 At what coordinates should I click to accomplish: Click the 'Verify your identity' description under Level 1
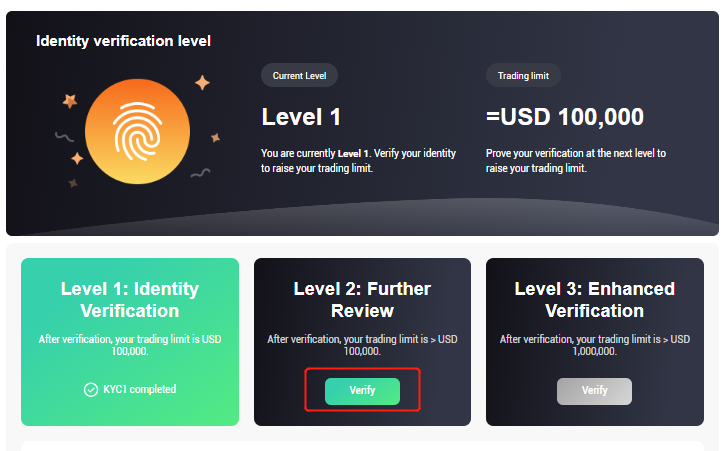coord(358,161)
